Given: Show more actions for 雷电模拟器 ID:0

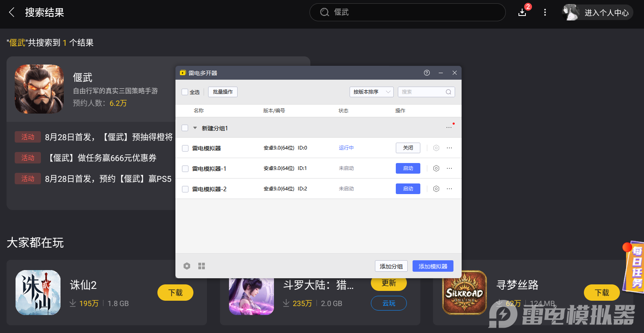Looking at the screenshot, I should pos(449,148).
